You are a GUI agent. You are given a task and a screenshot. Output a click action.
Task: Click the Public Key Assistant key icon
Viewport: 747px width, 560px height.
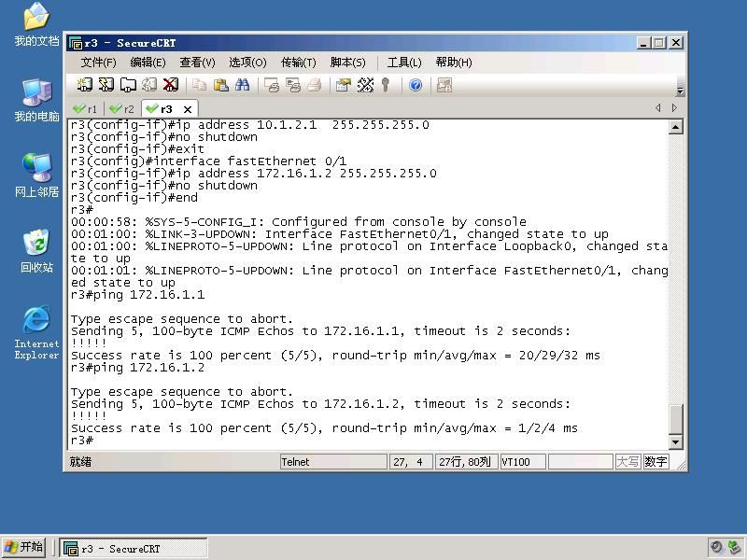click(386, 85)
